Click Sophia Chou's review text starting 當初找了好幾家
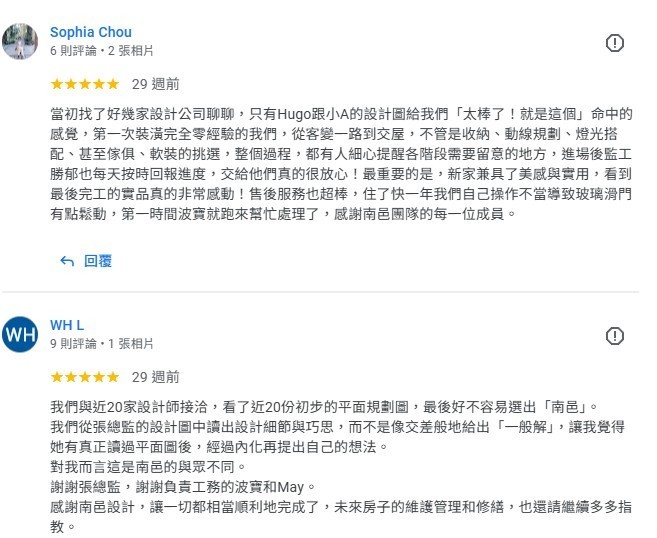657x538 pixels. point(341,164)
